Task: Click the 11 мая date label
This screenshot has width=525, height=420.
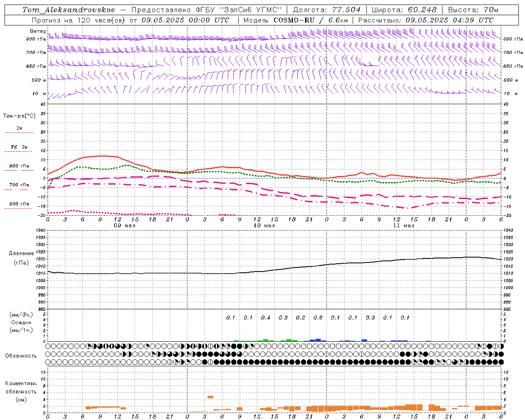Action: coord(403,226)
